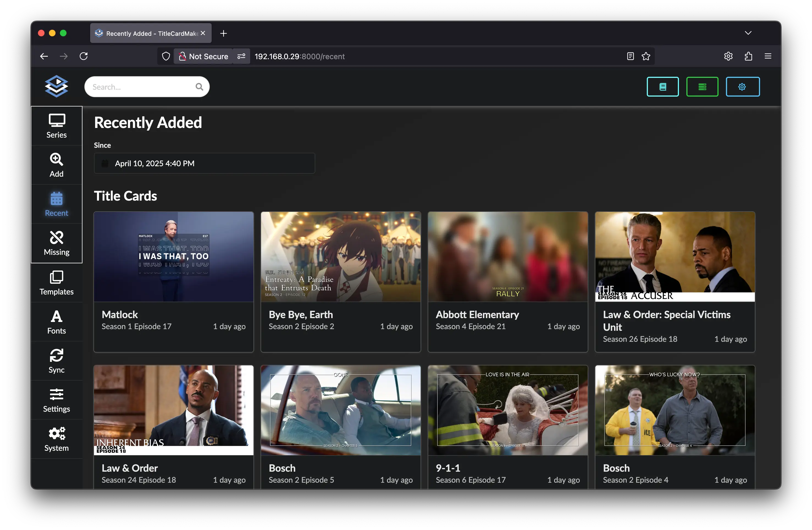Click the blue gear button in header
The width and height of the screenshot is (812, 530).
click(x=742, y=87)
